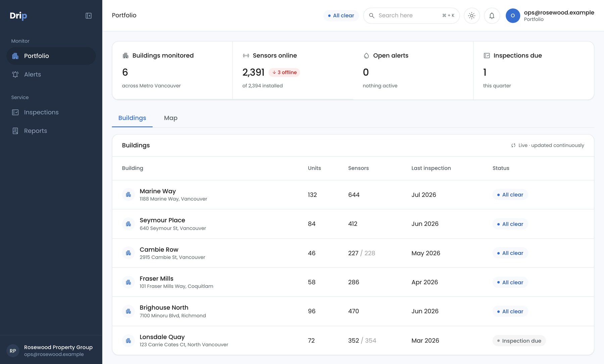
Task: Click Rosewood Property Group account name
Action: point(58,348)
